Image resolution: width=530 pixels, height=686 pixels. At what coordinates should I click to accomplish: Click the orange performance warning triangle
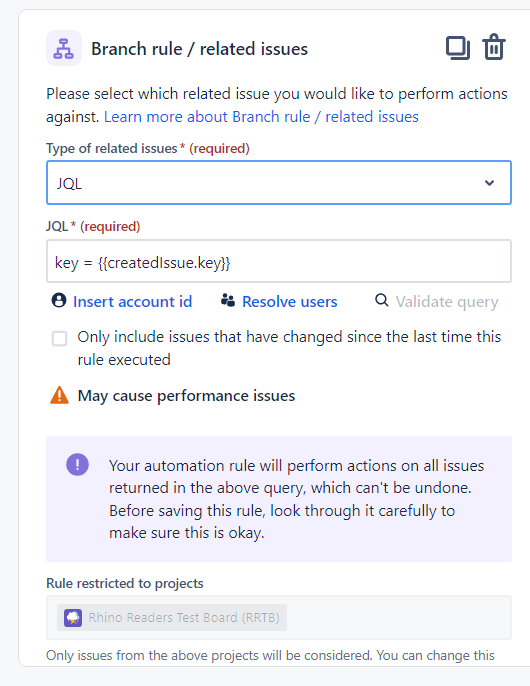tap(60, 395)
